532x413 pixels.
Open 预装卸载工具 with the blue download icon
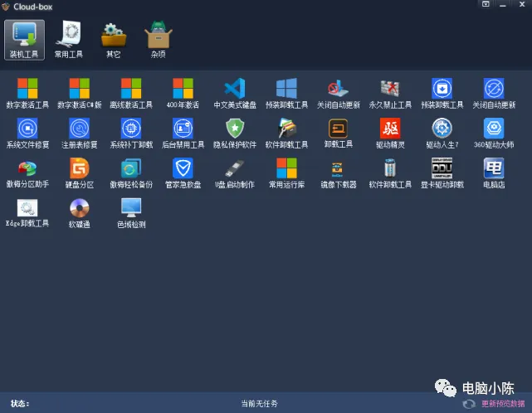442,93
